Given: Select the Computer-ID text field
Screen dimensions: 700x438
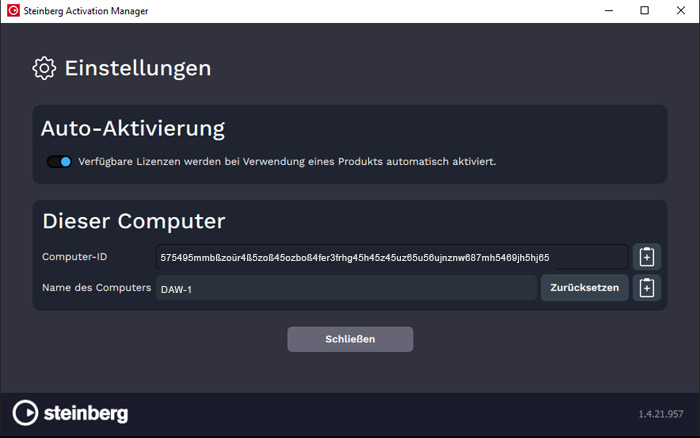Looking at the screenshot, I should coord(391,257).
